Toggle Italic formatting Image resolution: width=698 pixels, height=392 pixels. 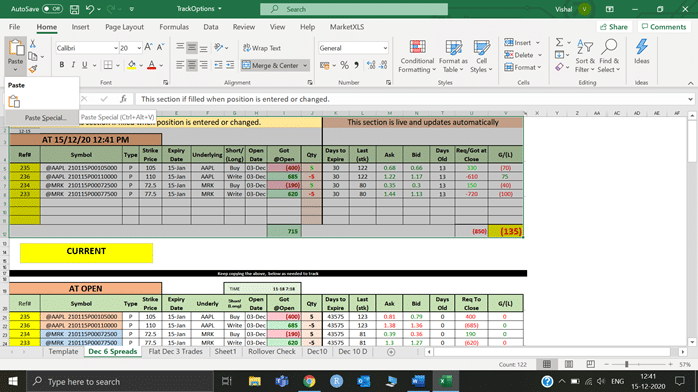pyautogui.click(x=73, y=65)
